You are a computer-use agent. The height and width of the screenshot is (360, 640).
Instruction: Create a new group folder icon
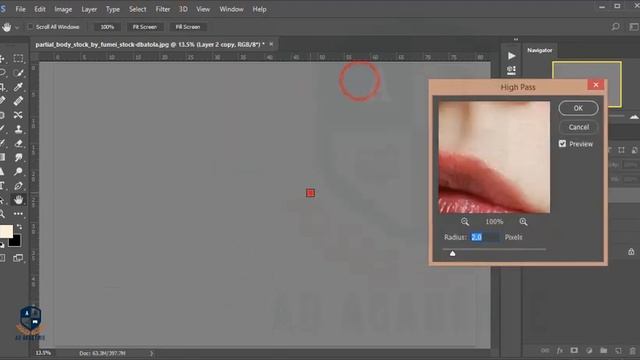point(603,351)
